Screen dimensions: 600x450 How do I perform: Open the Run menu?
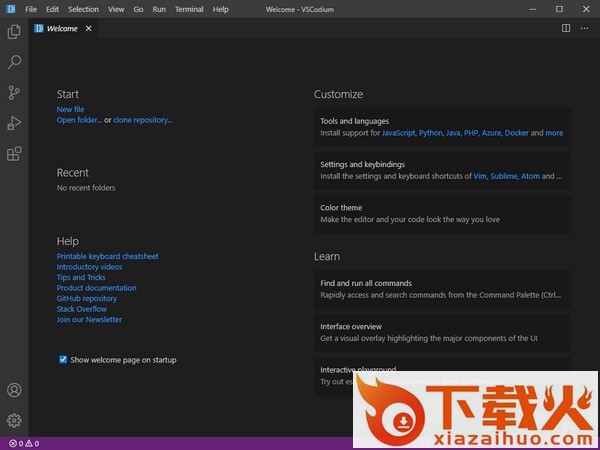pos(159,9)
